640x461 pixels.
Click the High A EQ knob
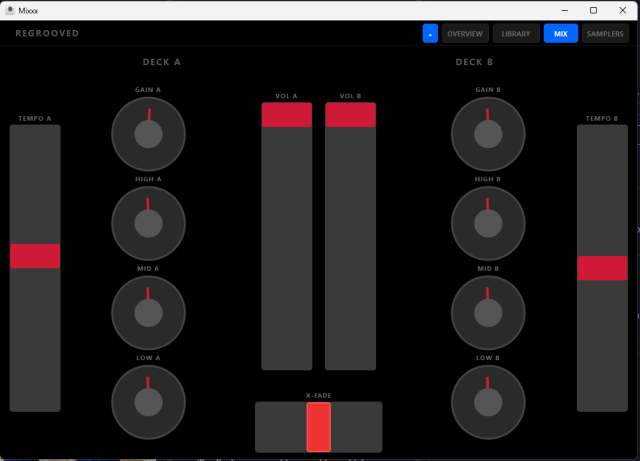click(148, 222)
